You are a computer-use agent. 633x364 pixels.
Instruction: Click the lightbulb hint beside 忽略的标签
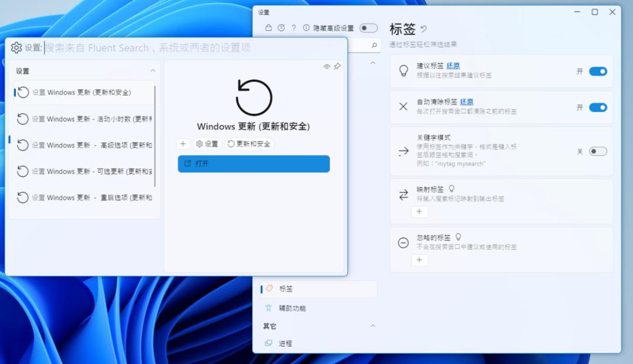pos(458,237)
